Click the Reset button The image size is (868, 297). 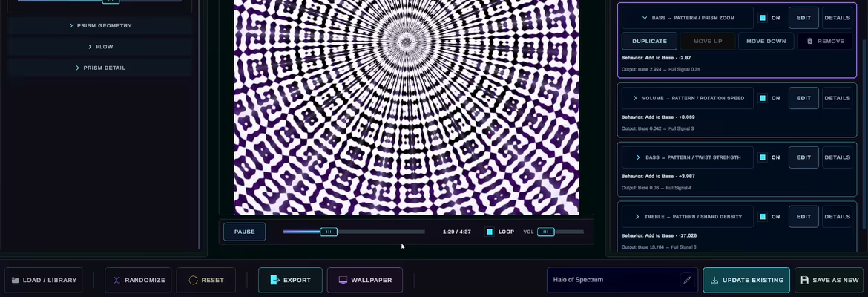point(206,281)
